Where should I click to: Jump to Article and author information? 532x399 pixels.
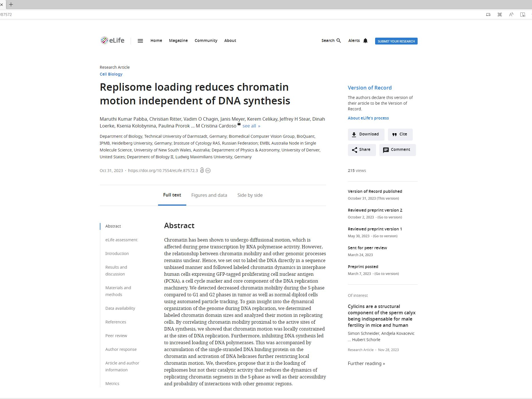coord(122,366)
